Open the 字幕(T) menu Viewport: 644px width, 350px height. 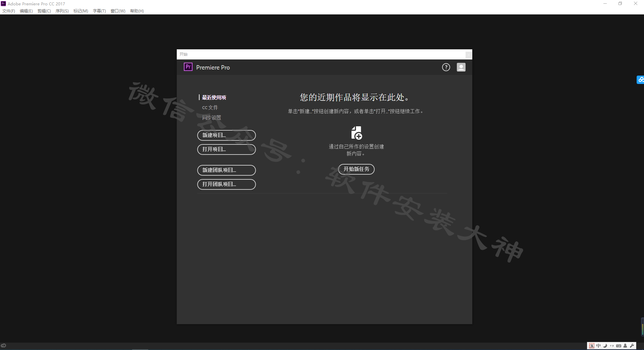coord(99,11)
